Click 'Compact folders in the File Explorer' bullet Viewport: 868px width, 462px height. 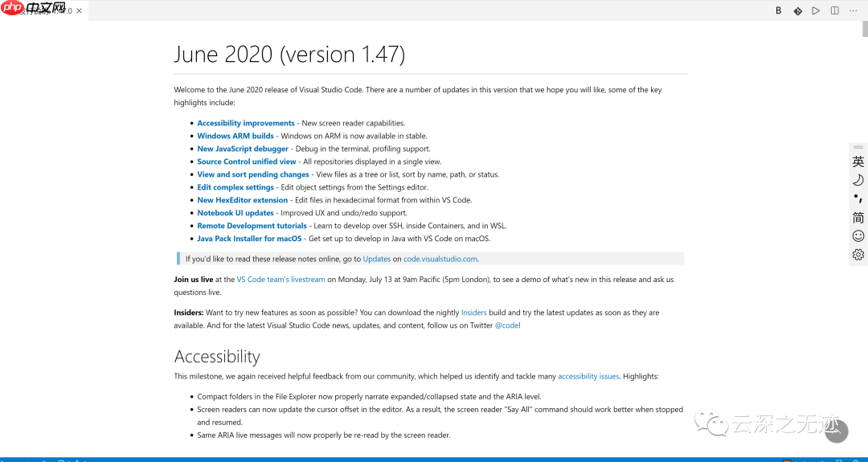tap(369, 397)
